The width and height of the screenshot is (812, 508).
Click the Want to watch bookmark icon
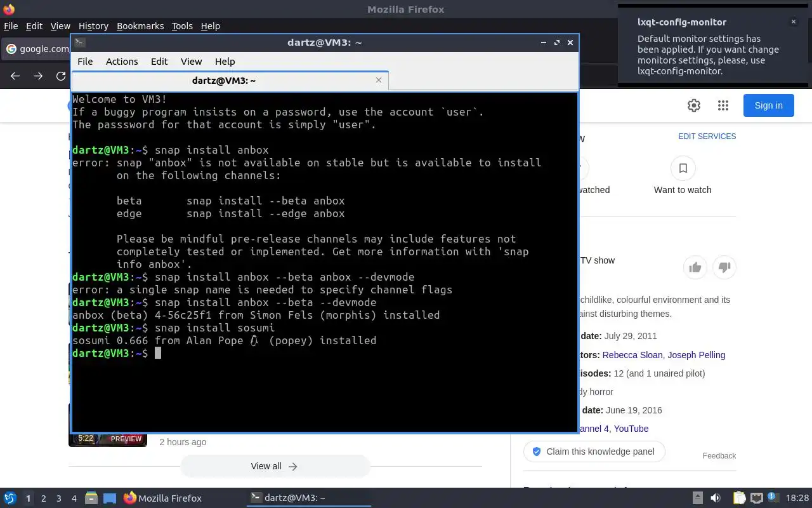pyautogui.click(x=683, y=168)
